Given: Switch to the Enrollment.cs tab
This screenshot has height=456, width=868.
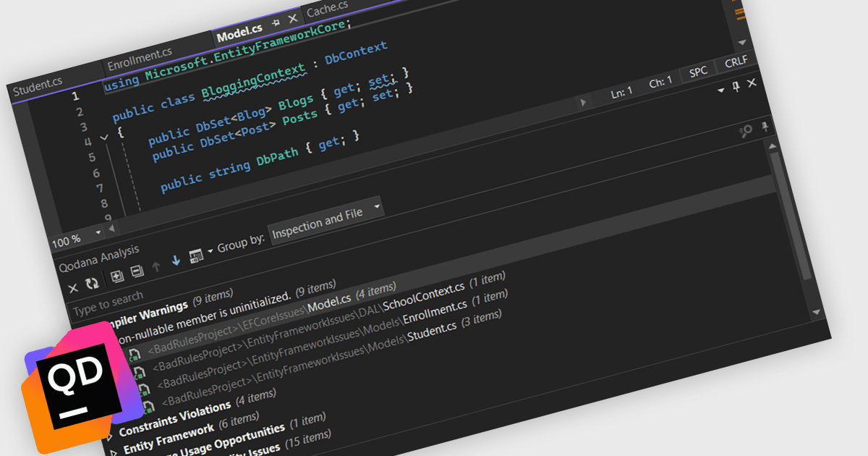Looking at the screenshot, I should point(140,59).
